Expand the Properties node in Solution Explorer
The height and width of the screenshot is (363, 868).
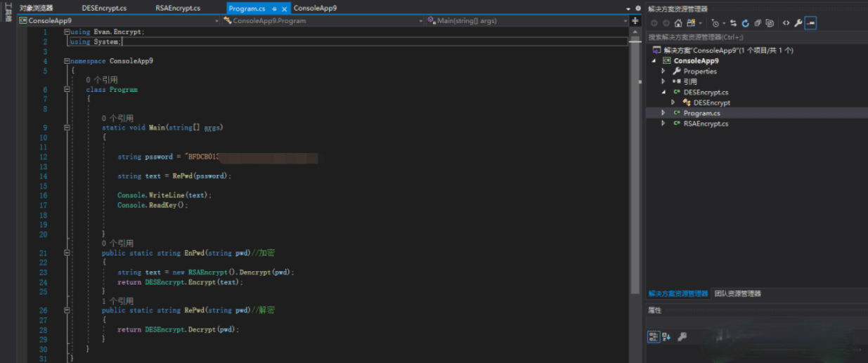click(663, 72)
